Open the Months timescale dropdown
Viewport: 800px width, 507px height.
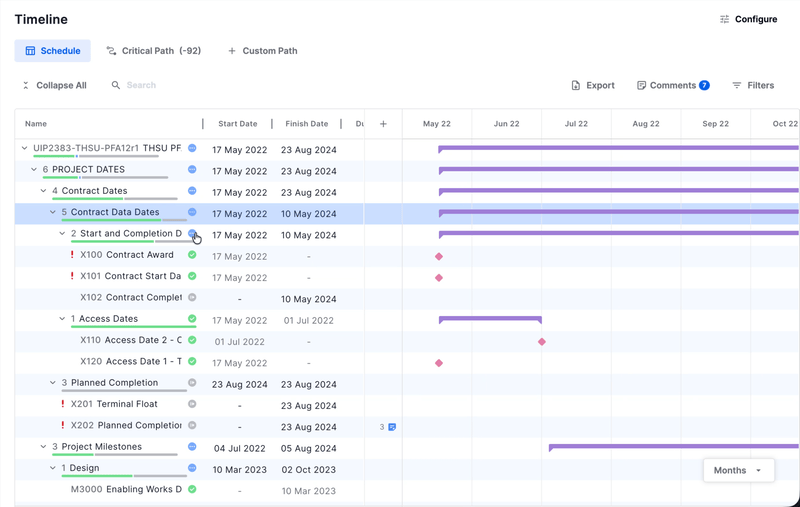pos(738,470)
